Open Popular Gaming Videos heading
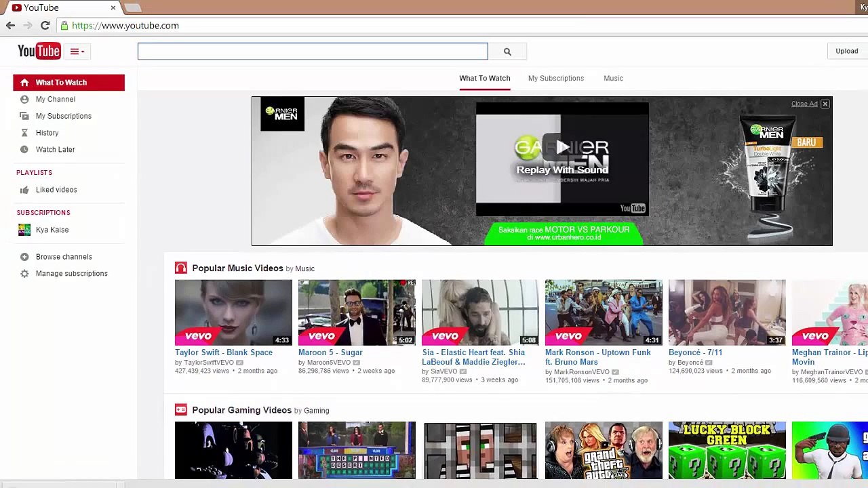Image resolution: width=868 pixels, height=488 pixels. pos(241,410)
